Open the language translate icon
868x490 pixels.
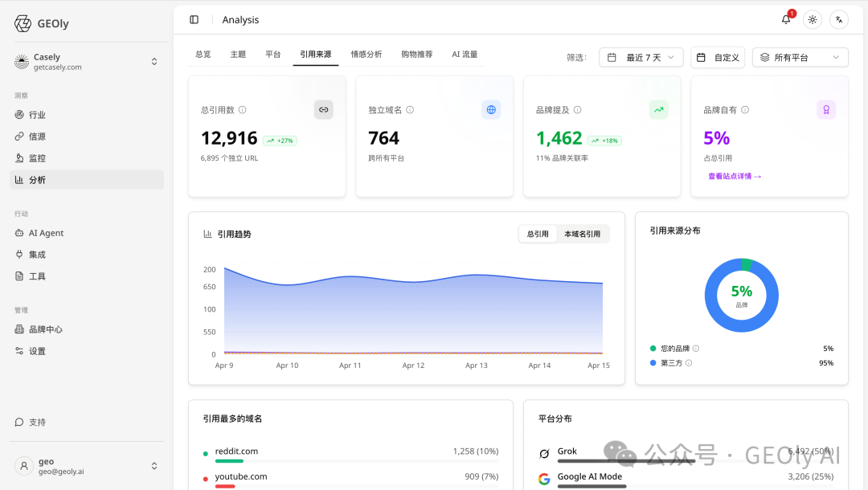pyautogui.click(x=839, y=20)
